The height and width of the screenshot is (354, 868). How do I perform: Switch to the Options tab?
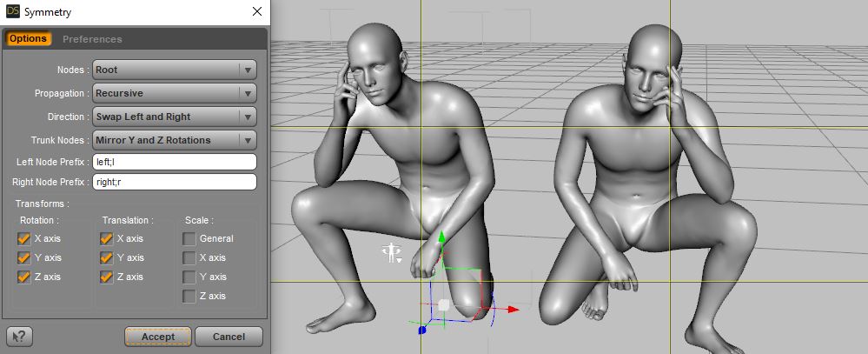28,39
